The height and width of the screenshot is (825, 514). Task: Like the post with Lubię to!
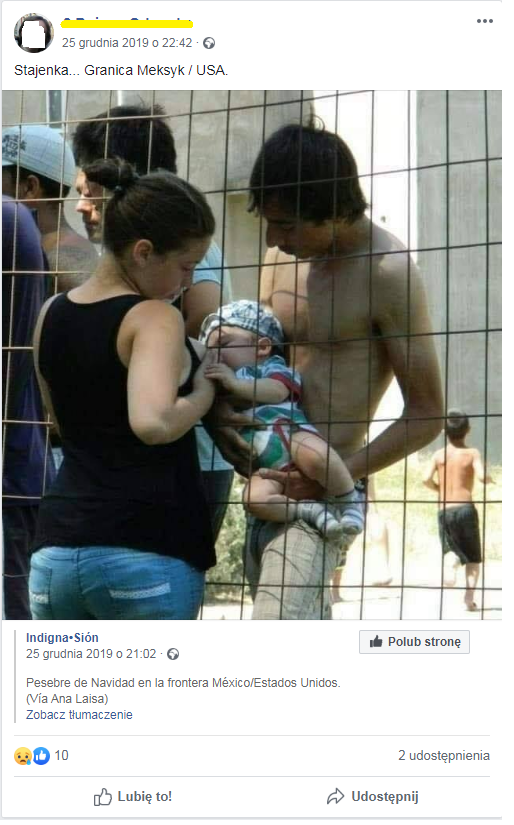[133, 797]
